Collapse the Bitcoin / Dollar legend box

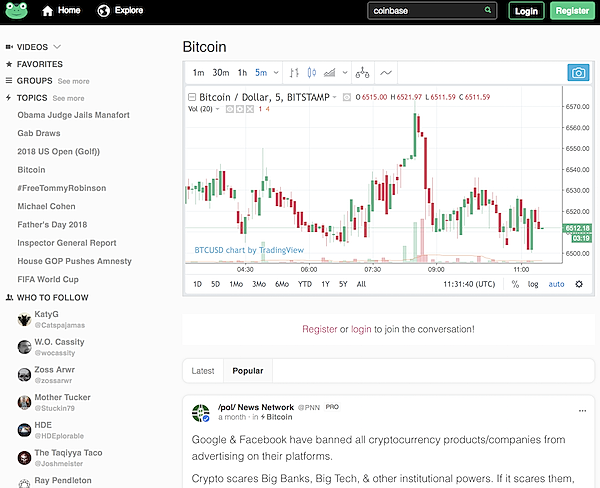click(192, 97)
